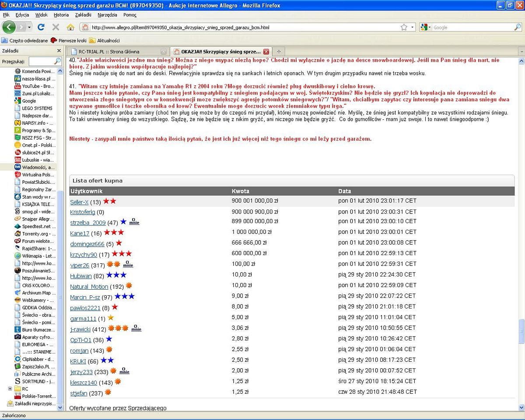Stop loading page button
The width and height of the screenshot is (525, 420).
click(x=56, y=27)
